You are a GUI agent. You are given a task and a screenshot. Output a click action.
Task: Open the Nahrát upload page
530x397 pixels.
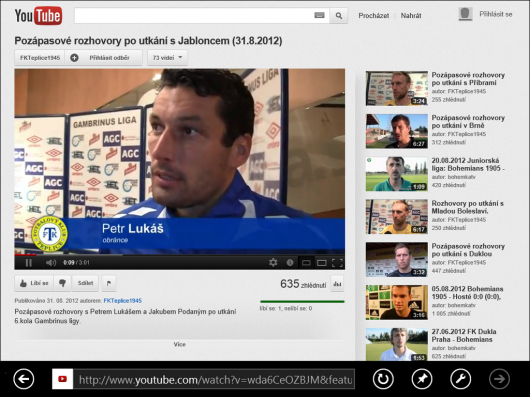point(411,16)
